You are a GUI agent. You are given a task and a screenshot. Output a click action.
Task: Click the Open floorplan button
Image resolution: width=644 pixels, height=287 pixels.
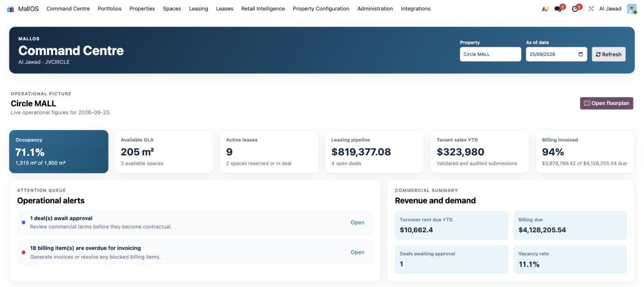pos(607,103)
